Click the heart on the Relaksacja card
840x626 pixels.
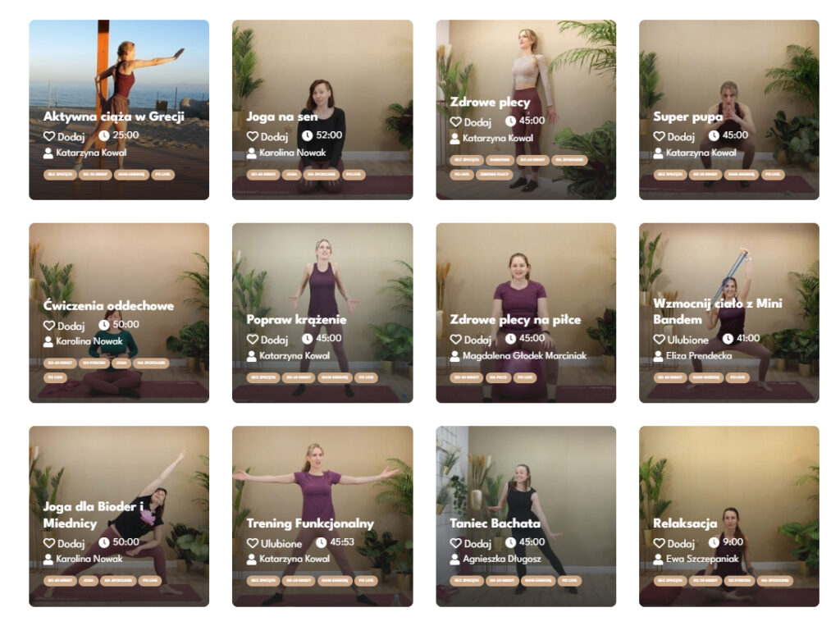coord(659,543)
